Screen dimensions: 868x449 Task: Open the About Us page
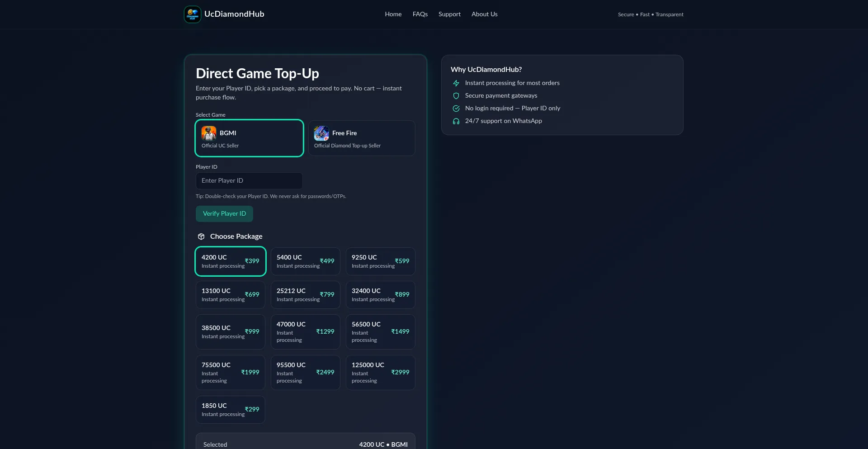(x=484, y=14)
